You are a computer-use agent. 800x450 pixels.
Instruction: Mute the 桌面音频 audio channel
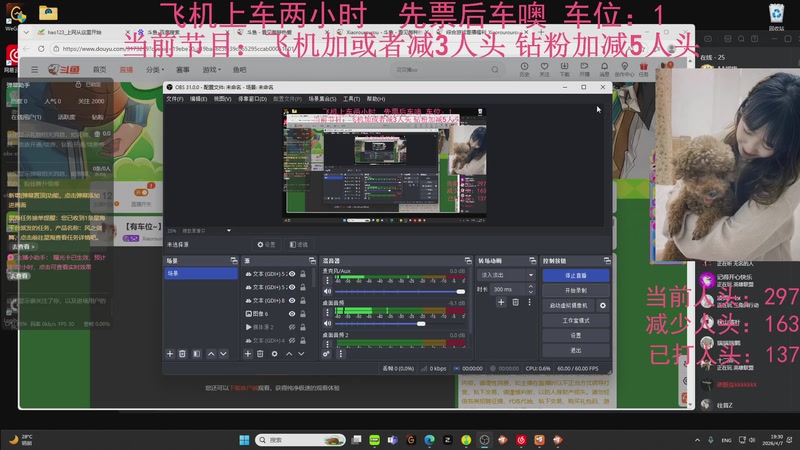click(328, 323)
